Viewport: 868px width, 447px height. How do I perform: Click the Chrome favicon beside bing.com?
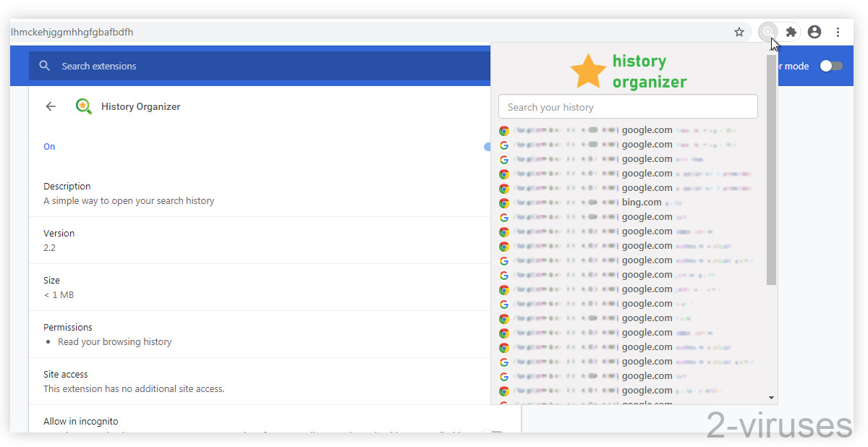point(504,203)
